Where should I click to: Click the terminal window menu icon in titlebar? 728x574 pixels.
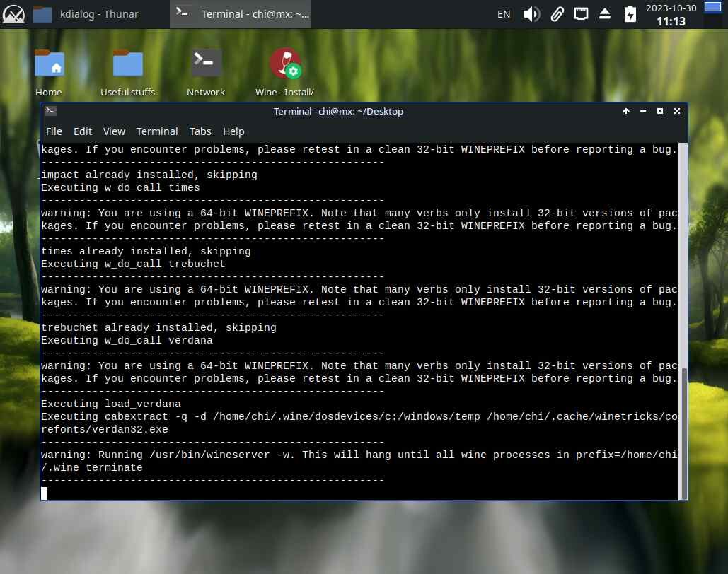point(51,110)
